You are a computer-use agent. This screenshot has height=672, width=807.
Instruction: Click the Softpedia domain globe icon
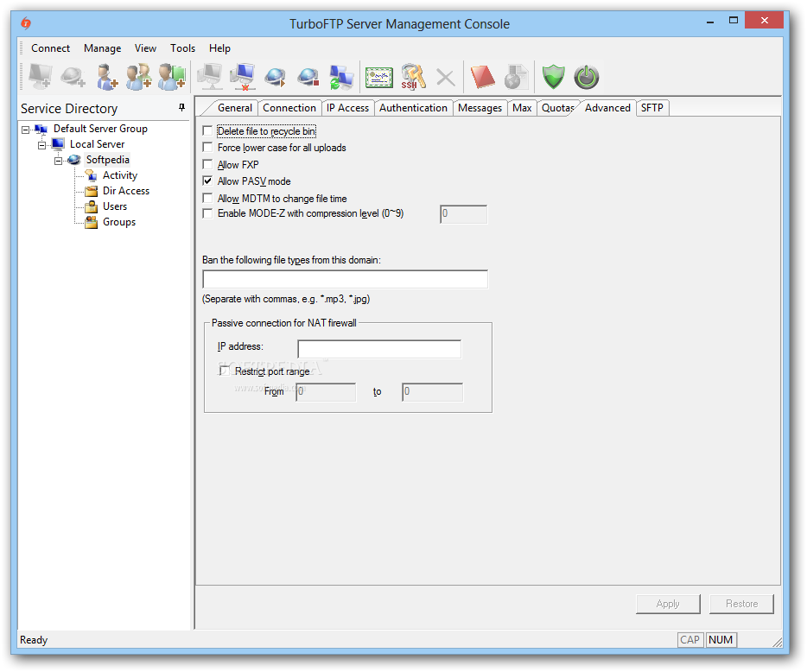[x=74, y=160]
